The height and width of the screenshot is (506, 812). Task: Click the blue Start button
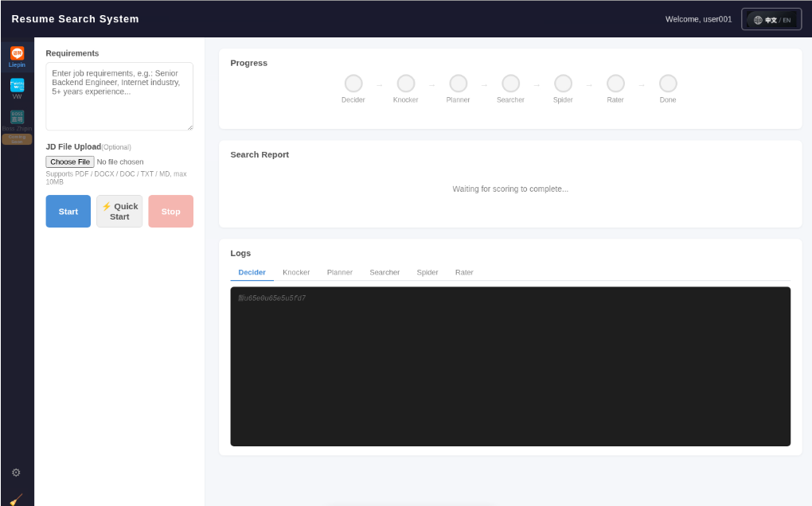[x=68, y=211]
